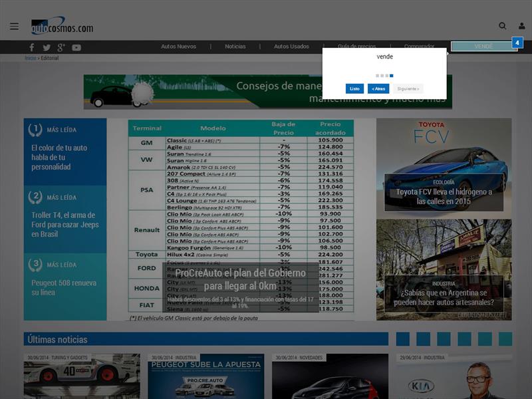Read Troller T4 most-read article
This screenshot has height=399, width=532.
(x=64, y=225)
